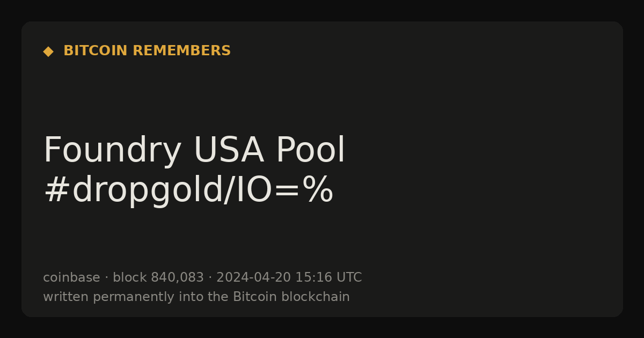The height and width of the screenshot is (338, 644).
Task: Click the word Foundry in the message
Action: 112,150
